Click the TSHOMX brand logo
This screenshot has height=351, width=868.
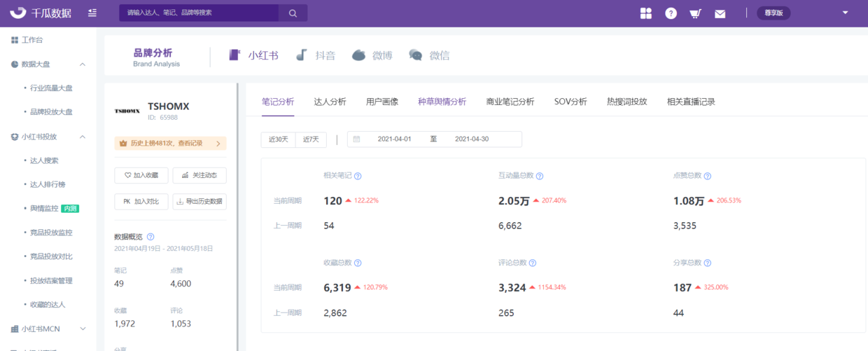coord(127,111)
